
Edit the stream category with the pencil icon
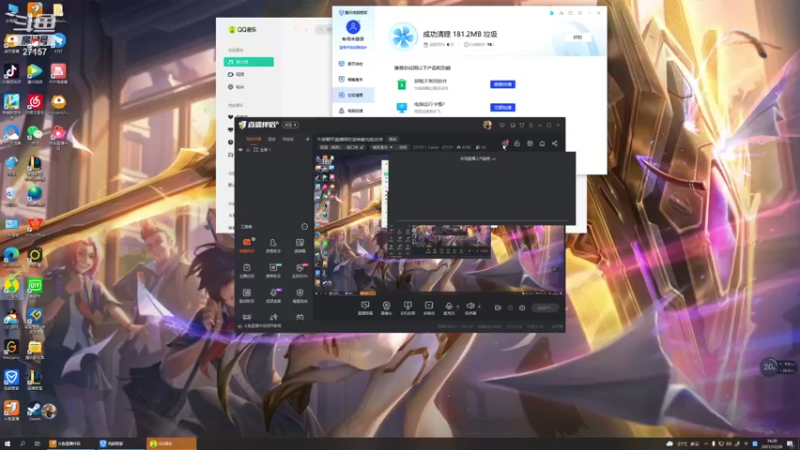click(x=362, y=147)
